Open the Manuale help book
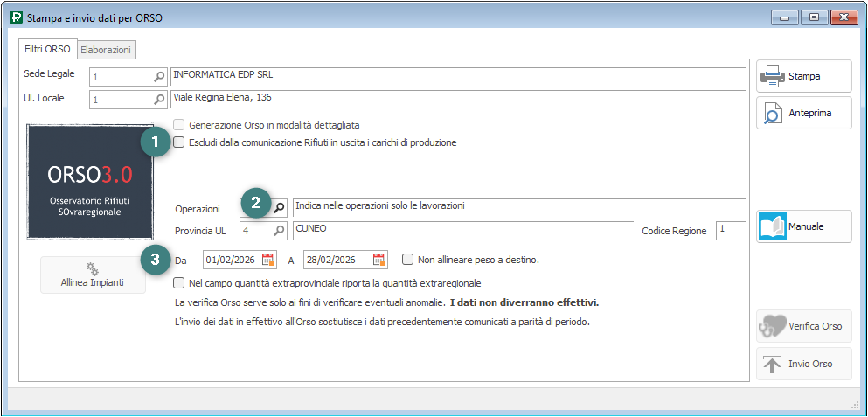The image size is (868, 417). (x=803, y=226)
